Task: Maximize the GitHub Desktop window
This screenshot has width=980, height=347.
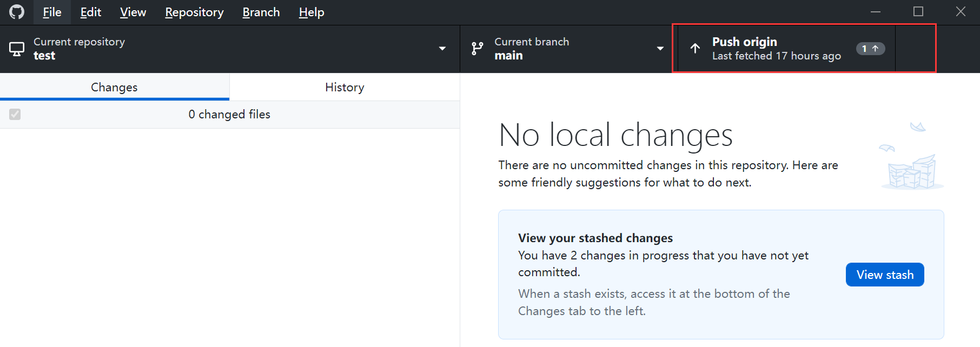Action: [x=918, y=11]
